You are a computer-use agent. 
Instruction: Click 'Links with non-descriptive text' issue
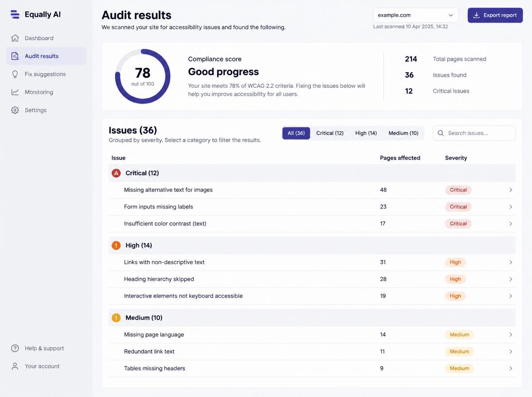[164, 262]
